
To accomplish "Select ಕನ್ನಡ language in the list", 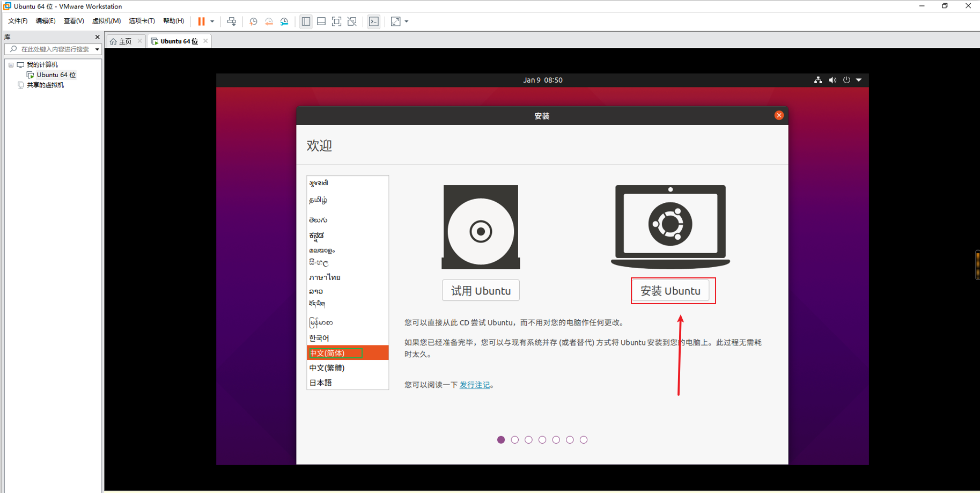I will point(348,236).
